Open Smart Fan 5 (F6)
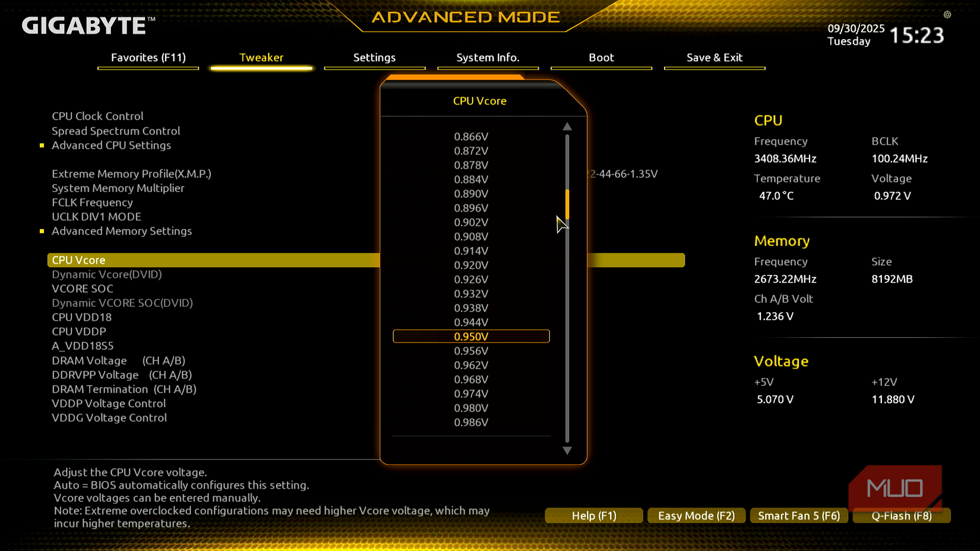This screenshot has width=980, height=551. (799, 515)
